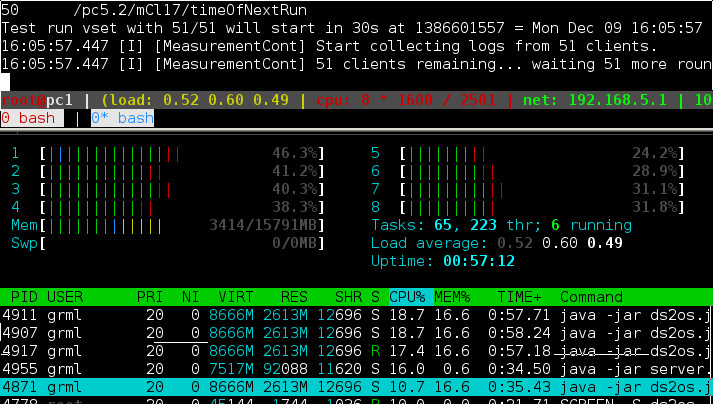Click the PRI column header
713x404 pixels.
point(150,297)
